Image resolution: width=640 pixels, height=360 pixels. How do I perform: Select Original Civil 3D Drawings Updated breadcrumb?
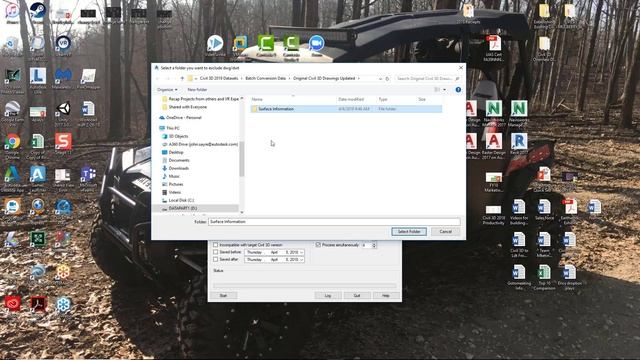(x=324, y=78)
